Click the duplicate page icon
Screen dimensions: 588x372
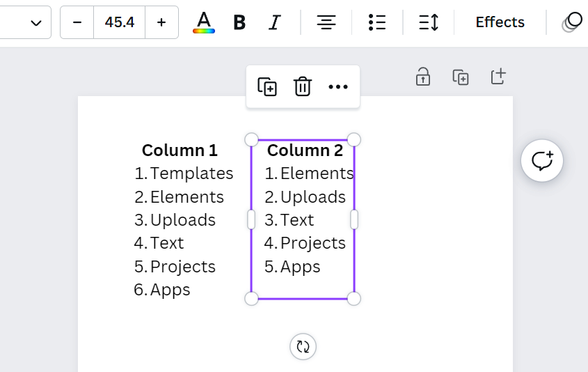pos(461,77)
